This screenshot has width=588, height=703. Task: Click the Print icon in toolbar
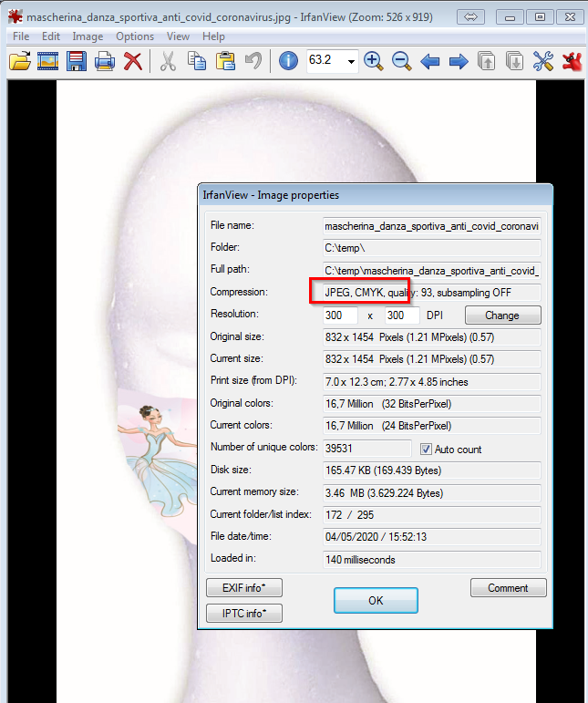105,61
